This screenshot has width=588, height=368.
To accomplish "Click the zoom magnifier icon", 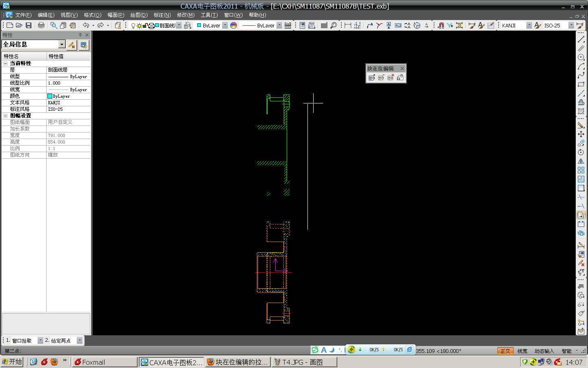I will pos(334,25).
